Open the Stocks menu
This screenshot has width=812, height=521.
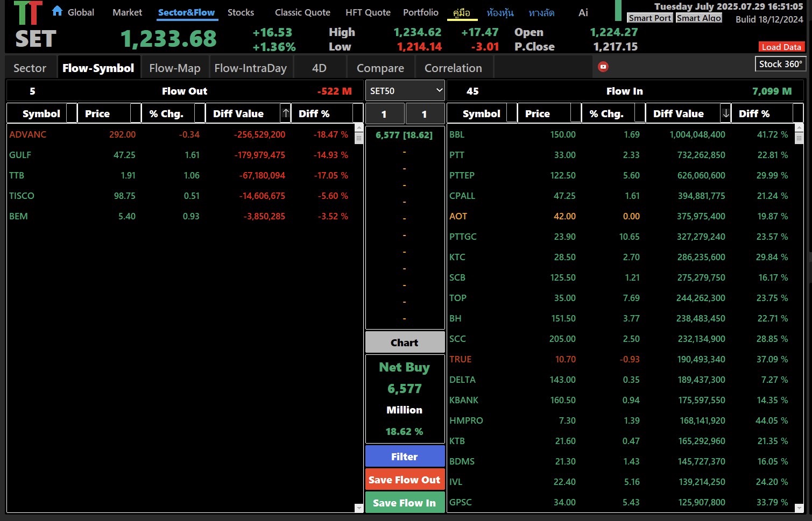click(241, 12)
